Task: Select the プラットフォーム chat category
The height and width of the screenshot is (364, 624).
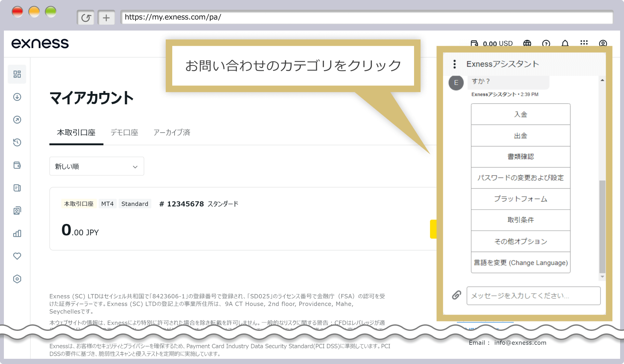Action: (x=521, y=199)
